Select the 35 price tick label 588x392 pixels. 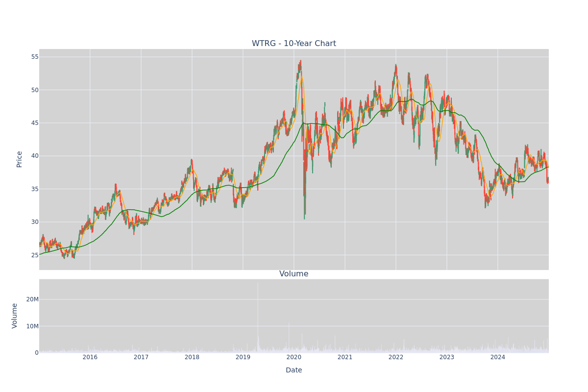tap(35, 189)
